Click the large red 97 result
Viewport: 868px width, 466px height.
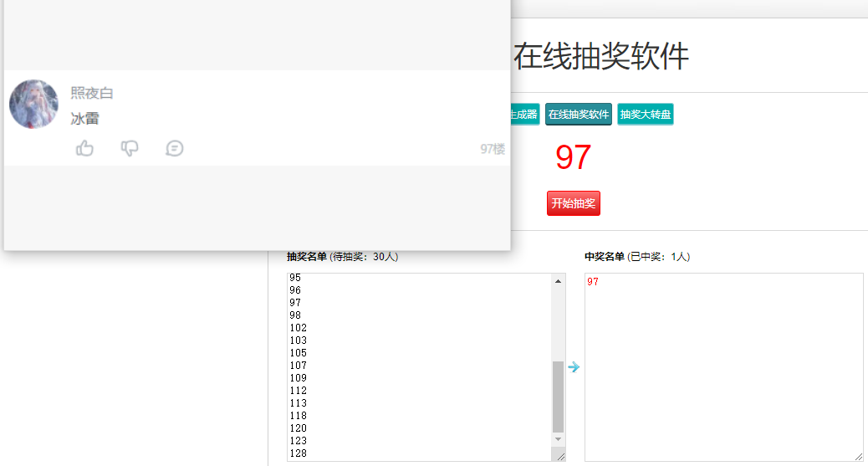coord(574,157)
